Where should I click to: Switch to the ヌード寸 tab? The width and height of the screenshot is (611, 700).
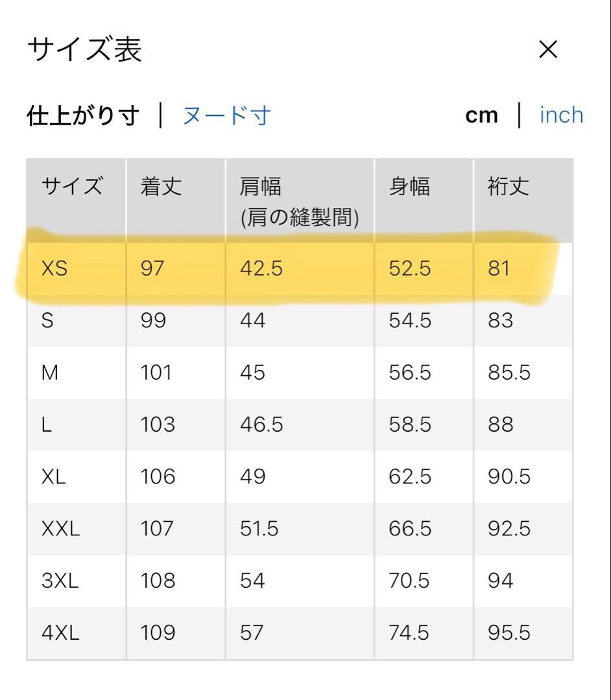226,116
